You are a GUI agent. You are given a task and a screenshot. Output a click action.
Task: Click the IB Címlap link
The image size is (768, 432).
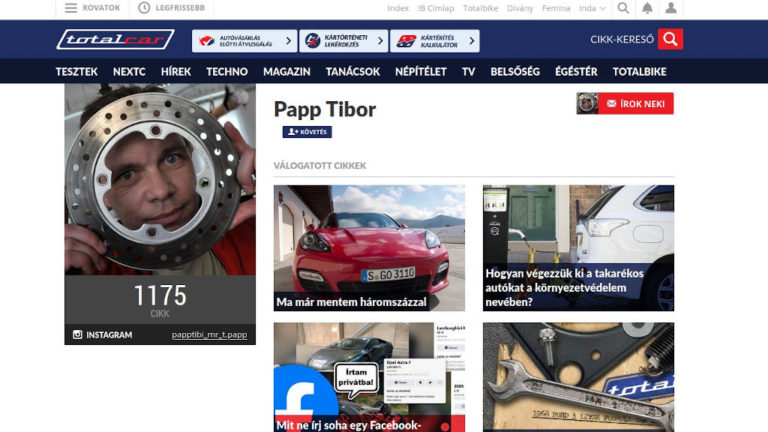436,8
